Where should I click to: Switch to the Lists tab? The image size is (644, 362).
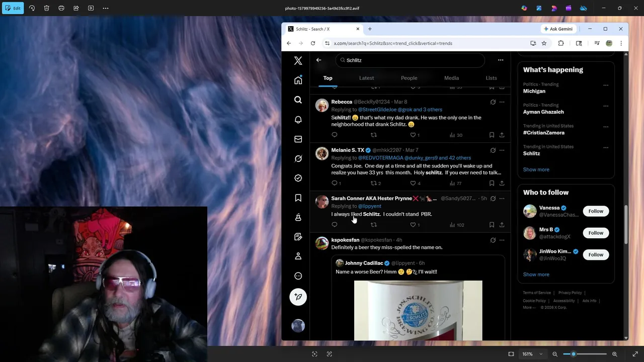pos(491,78)
